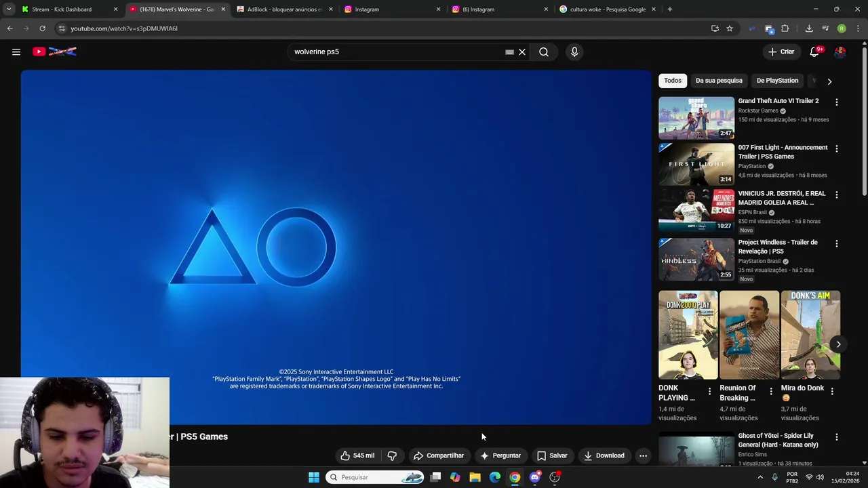Switch to cultura woke Google tab

(x=608, y=9)
